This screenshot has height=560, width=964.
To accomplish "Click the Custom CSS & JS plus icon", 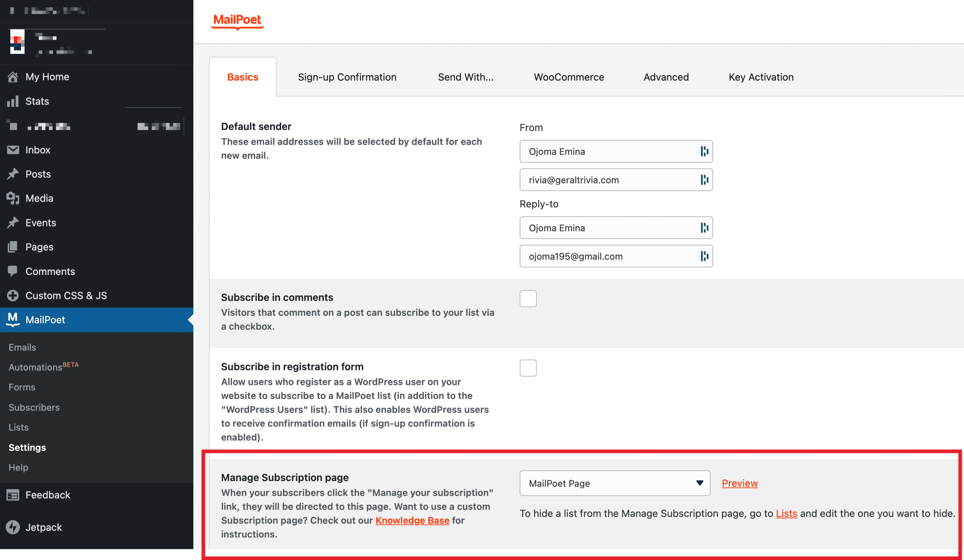I will (x=13, y=296).
